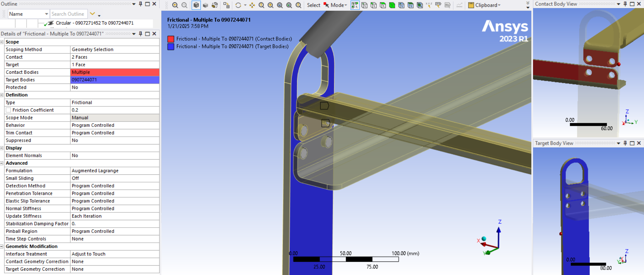This screenshot has width=644, height=275.
Task: Click the red Contact Bodies Multiple field
Action: pyautogui.click(x=115, y=72)
